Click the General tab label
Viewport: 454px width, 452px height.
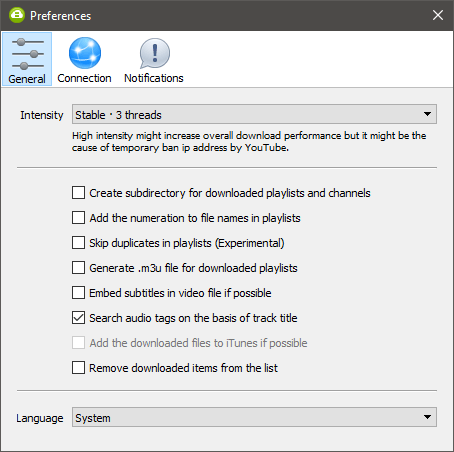coord(27,79)
